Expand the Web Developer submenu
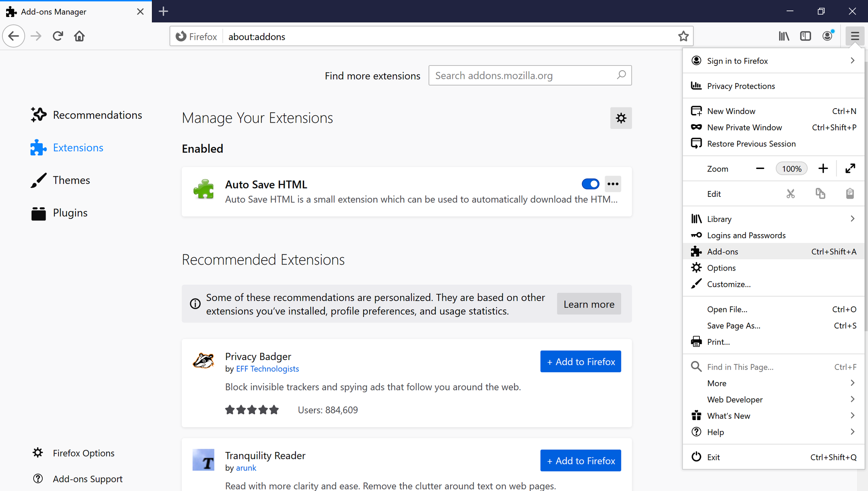Viewport: 868px width, 491px height. (852, 399)
